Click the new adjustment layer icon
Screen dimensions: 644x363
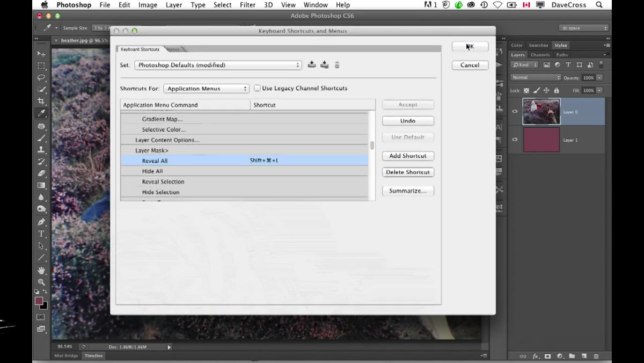click(x=560, y=356)
